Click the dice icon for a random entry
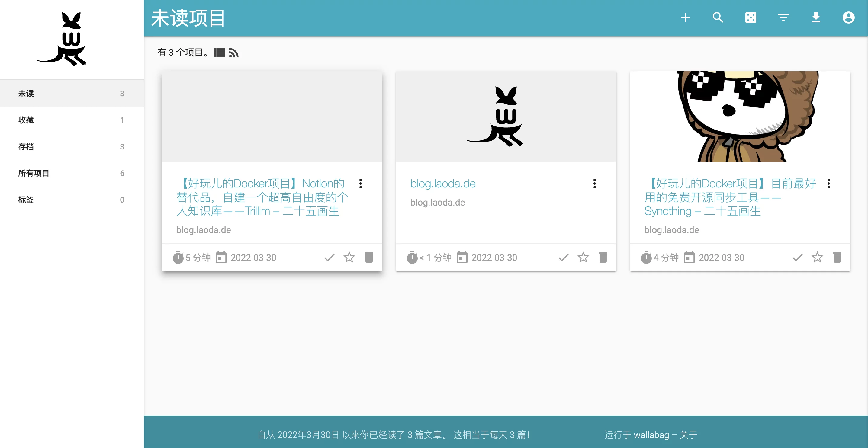This screenshot has height=448, width=868. [751, 18]
